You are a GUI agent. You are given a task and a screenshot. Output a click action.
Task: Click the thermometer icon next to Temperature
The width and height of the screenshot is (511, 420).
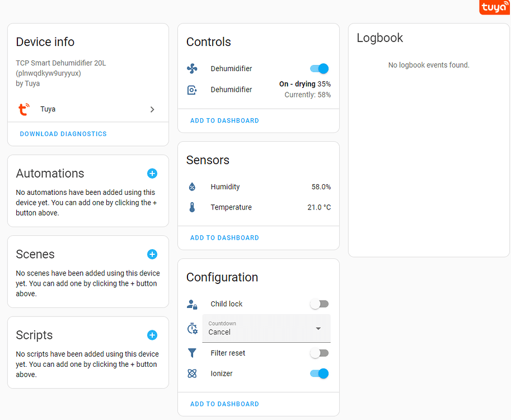[x=192, y=207]
